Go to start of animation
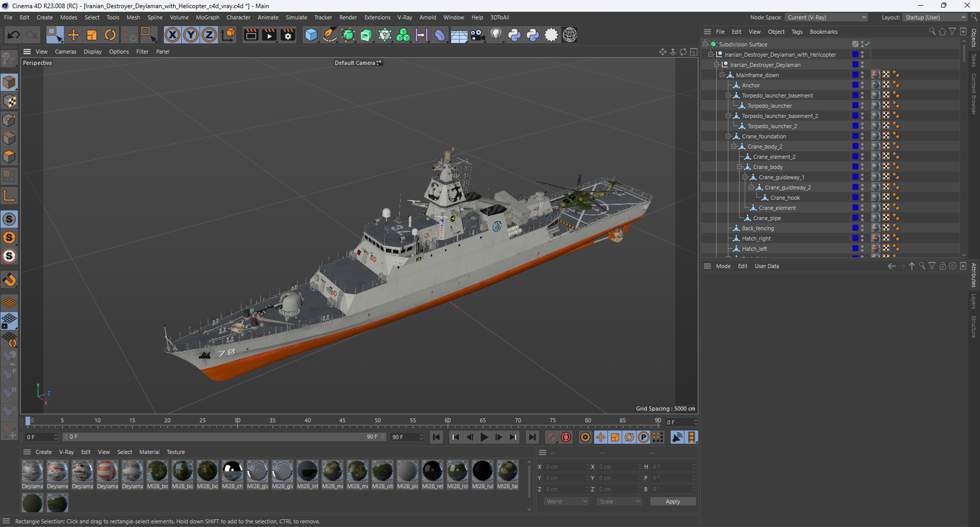 coord(436,437)
